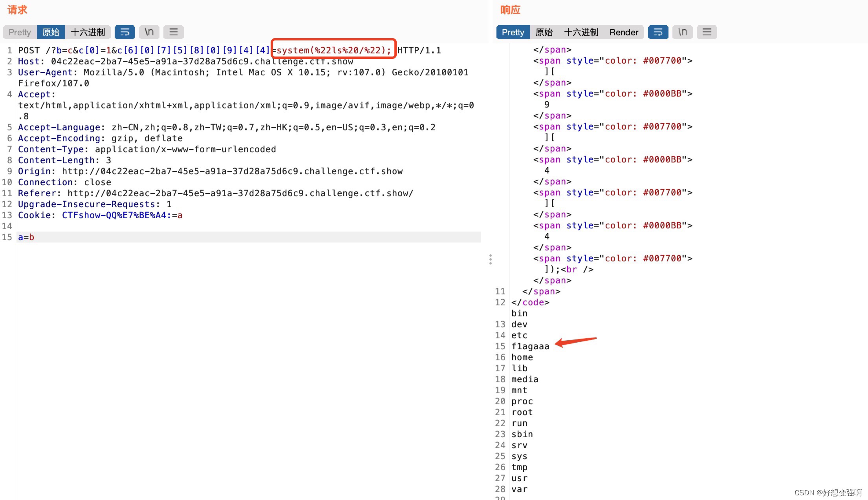Click 'etc' in response output
The height and width of the screenshot is (500, 868).
[519, 335]
